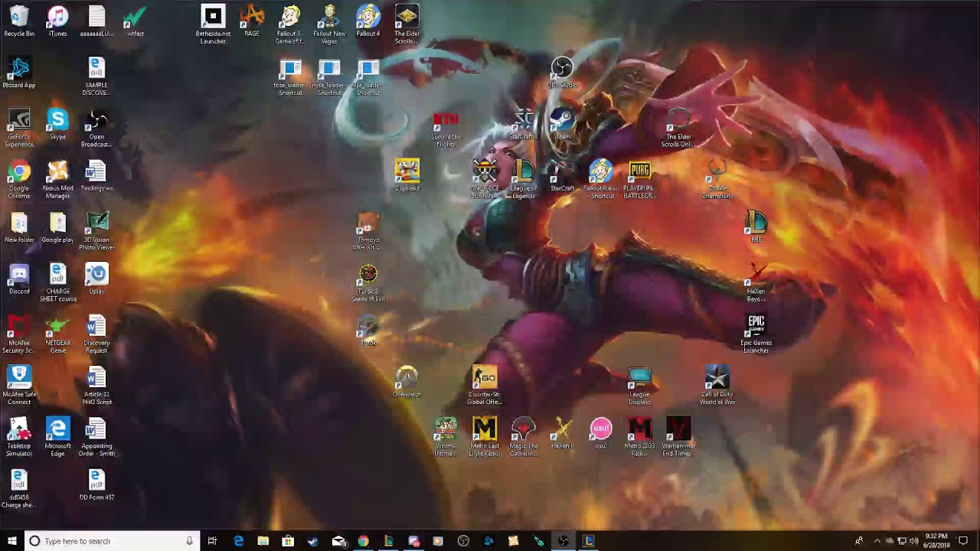This screenshot has height=551, width=980.
Task: Select Google Chrome desktop shortcut
Action: pos(19,180)
